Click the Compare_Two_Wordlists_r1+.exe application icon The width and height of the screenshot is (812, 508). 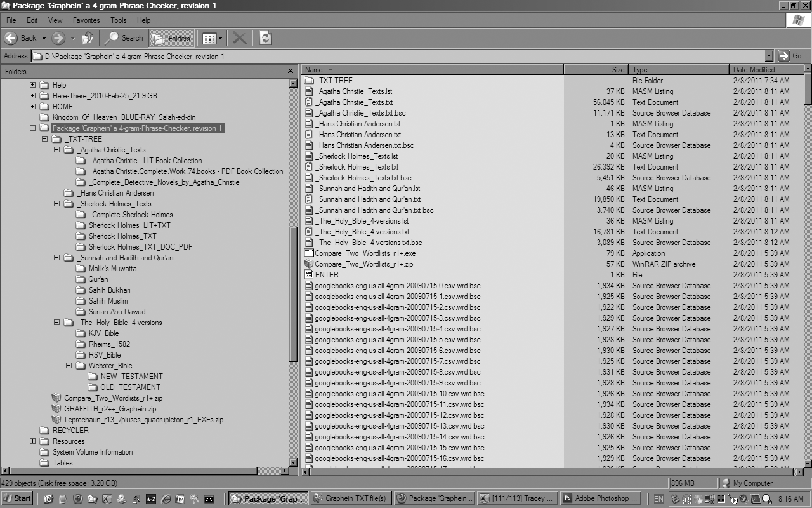[x=309, y=253]
